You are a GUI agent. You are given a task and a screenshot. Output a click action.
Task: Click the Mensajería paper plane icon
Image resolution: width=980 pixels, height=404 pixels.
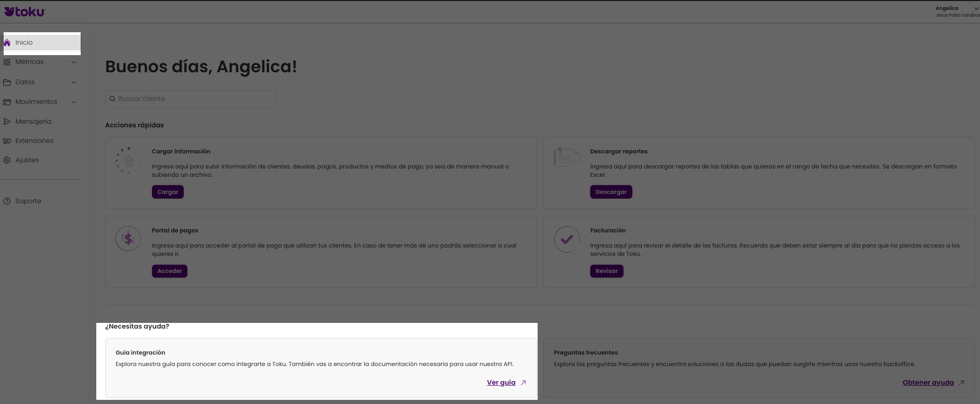coord(7,122)
